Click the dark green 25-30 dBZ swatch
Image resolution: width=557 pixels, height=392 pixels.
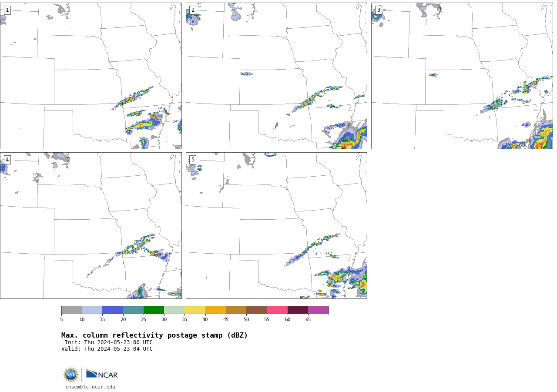point(154,310)
